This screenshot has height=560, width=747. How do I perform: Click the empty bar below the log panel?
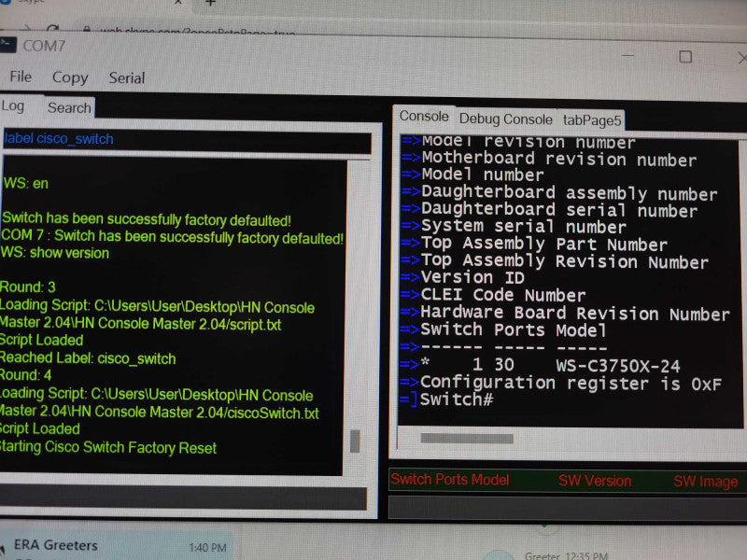tap(183, 497)
